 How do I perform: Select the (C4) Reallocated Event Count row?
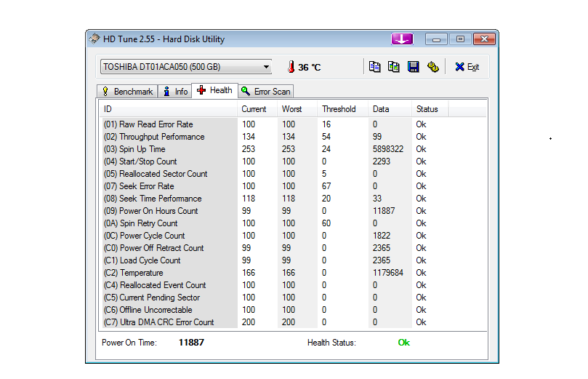[275, 285]
